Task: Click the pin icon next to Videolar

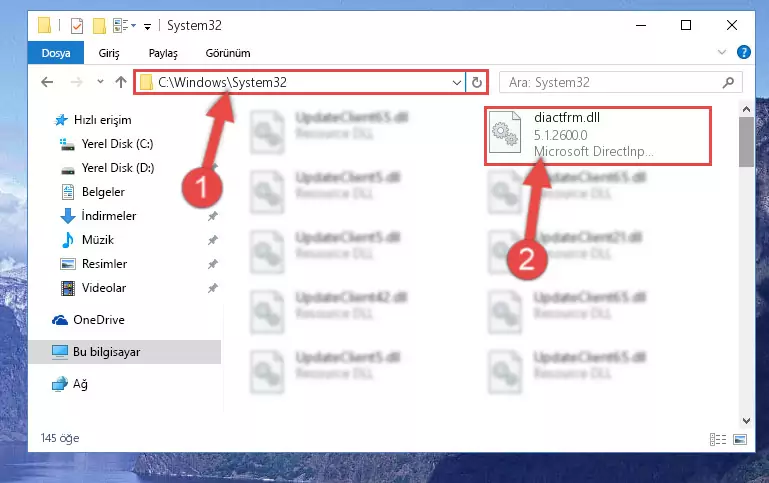Action: coord(212,288)
